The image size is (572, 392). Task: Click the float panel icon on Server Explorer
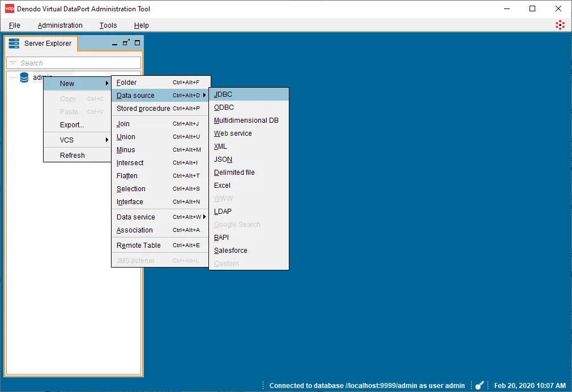pyautogui.click(x=126, y=42)
